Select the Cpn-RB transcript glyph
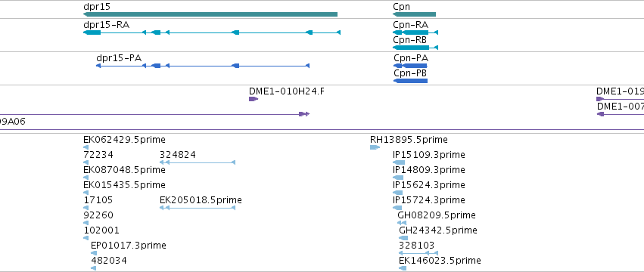 click(x=415, y=48)
